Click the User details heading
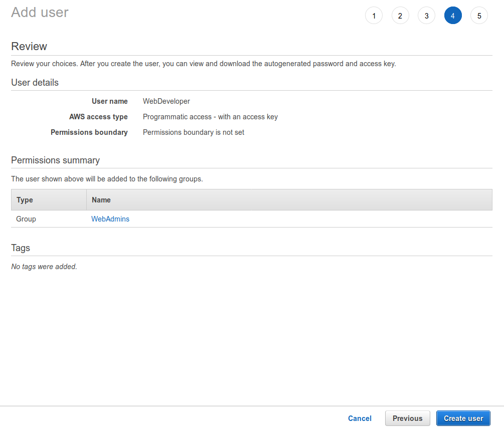504x429 pixels. point(35,83)
